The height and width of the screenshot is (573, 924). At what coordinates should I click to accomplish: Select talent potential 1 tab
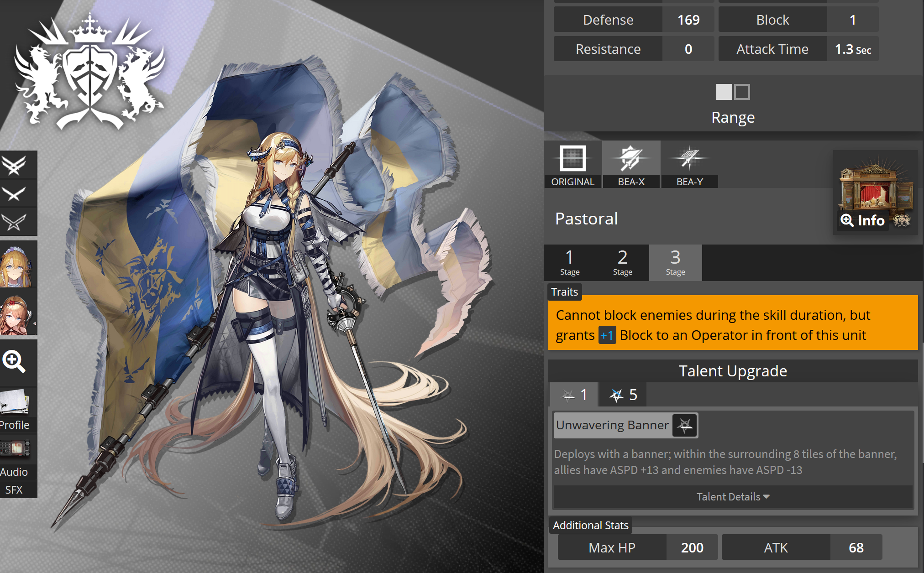coord(574,395)
